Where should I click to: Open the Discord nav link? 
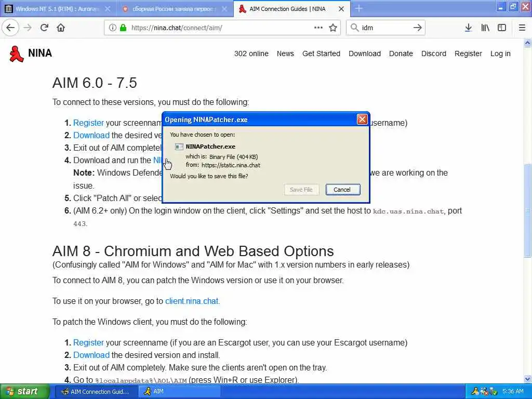click(x=434, y=54)
